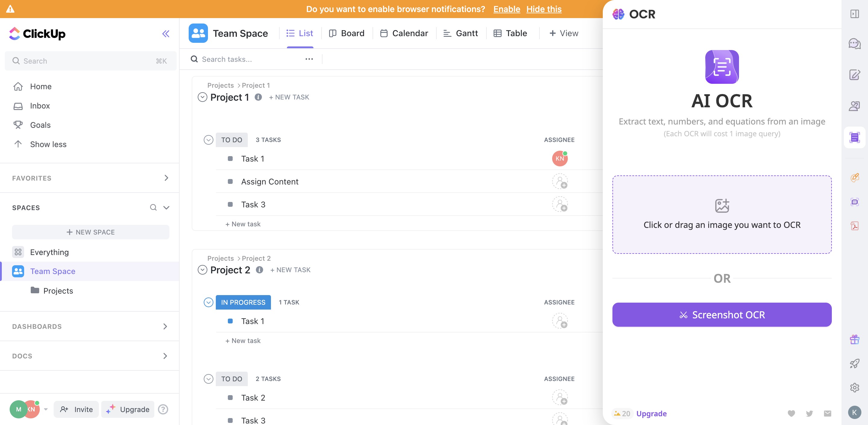Focus the sidebar Search field

click(91, 61)
